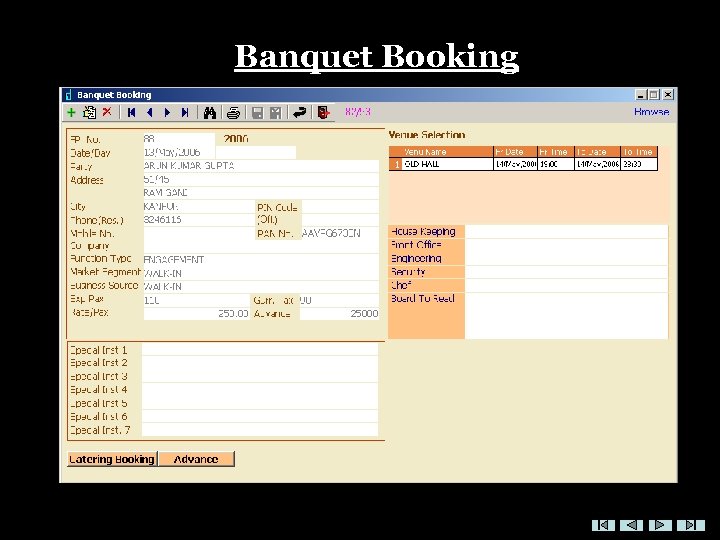Image resolution: width=720 pixels, height=540 pixels.
Task: Click the Phone (Res.) field 3246115
Action: (199, 220)
